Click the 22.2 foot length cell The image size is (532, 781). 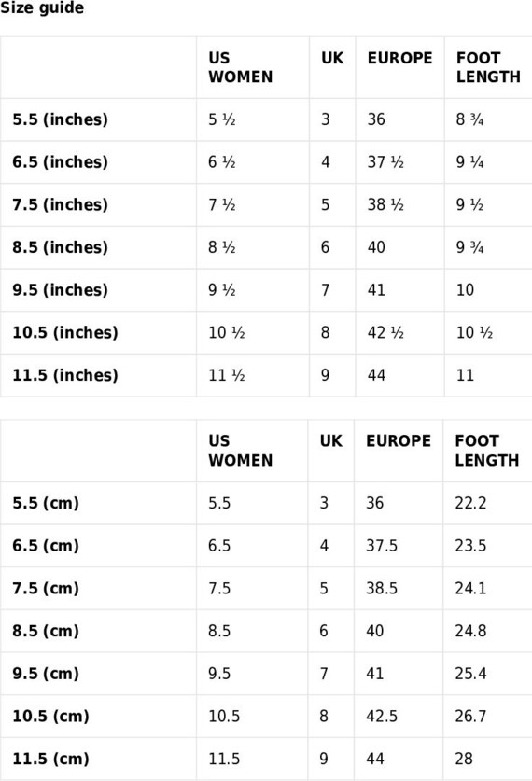470,503
